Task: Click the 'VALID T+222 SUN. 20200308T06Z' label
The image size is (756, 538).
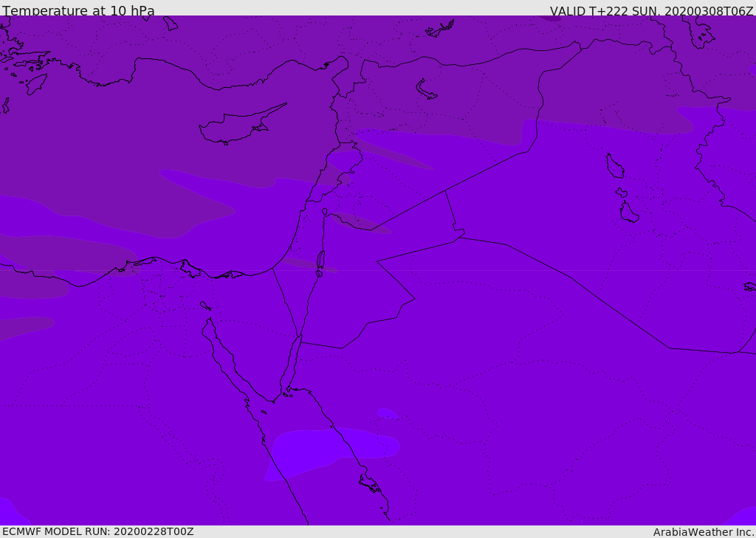Action: pyautogui.click(x=651, y=10)
